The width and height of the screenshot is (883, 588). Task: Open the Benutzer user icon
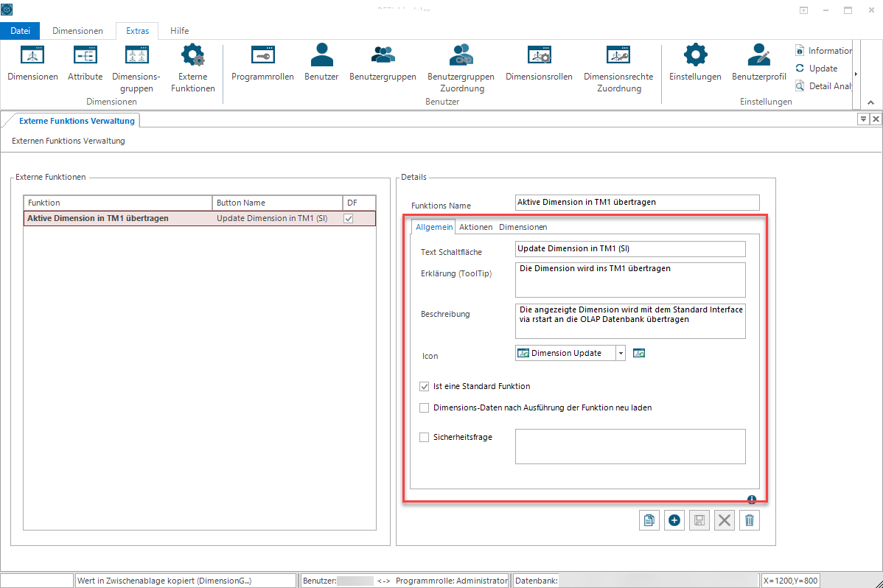321,63
